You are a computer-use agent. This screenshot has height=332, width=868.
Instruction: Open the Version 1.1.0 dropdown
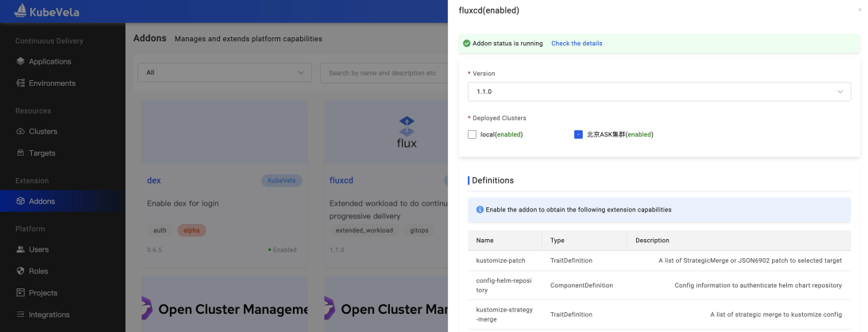pos(658,91)
